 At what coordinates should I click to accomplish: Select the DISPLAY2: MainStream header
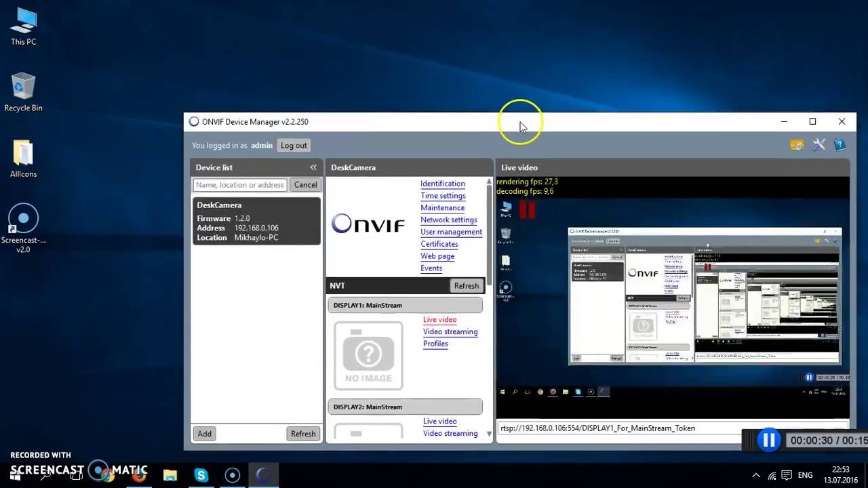click(405, 407)
